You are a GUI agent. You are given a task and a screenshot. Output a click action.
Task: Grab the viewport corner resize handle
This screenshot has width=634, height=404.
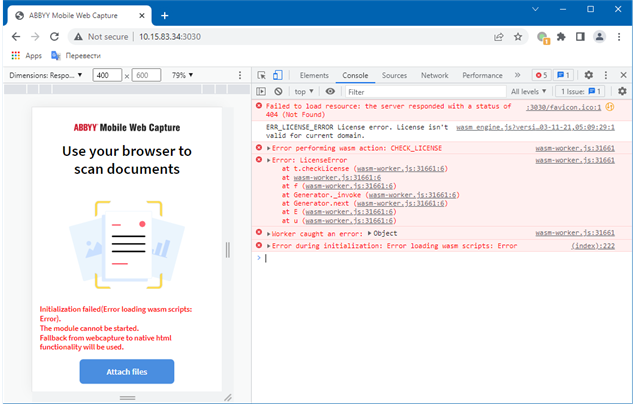pyautogui.click(x=228, y=398)
